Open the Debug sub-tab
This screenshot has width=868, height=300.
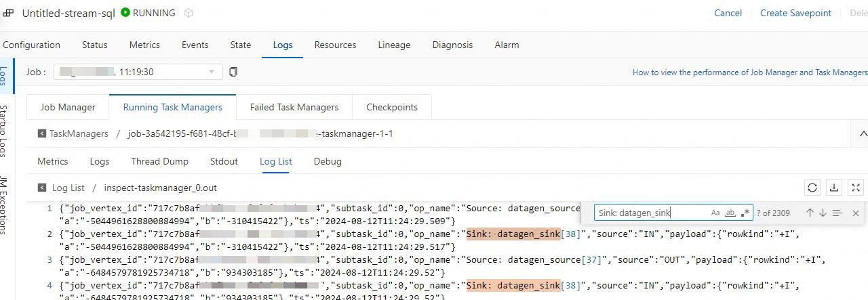tap(328, 161)
